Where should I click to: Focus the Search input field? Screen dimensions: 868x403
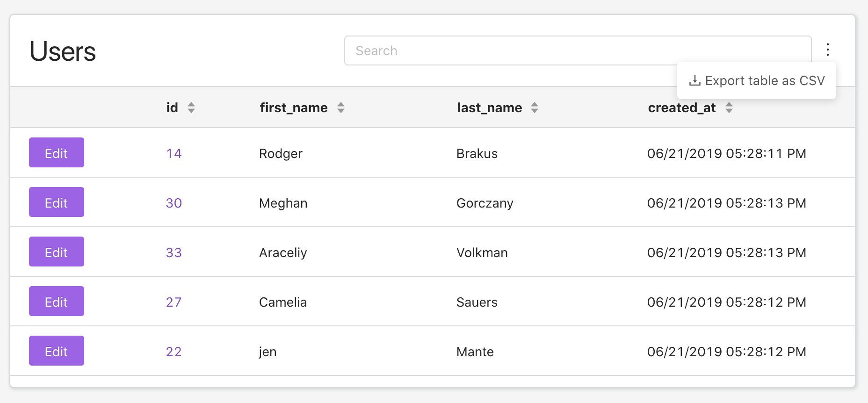click(578, 50)
